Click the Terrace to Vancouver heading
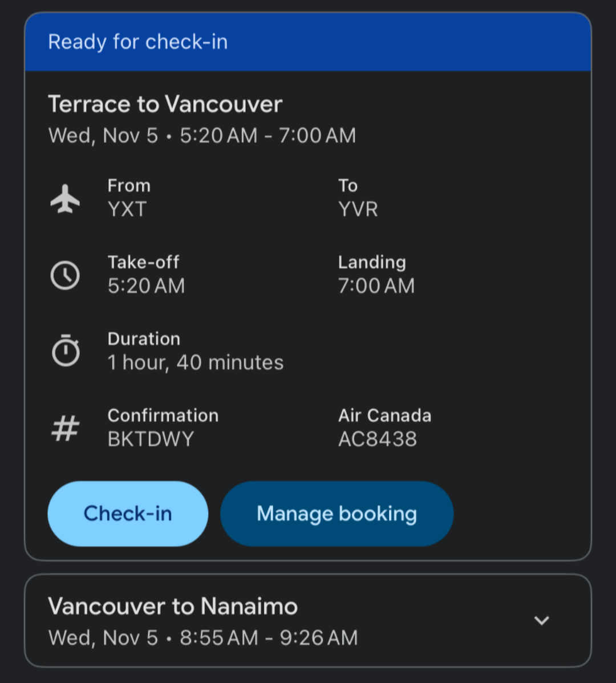The width and height of the screenshot is (616, 683). point(165,104)
